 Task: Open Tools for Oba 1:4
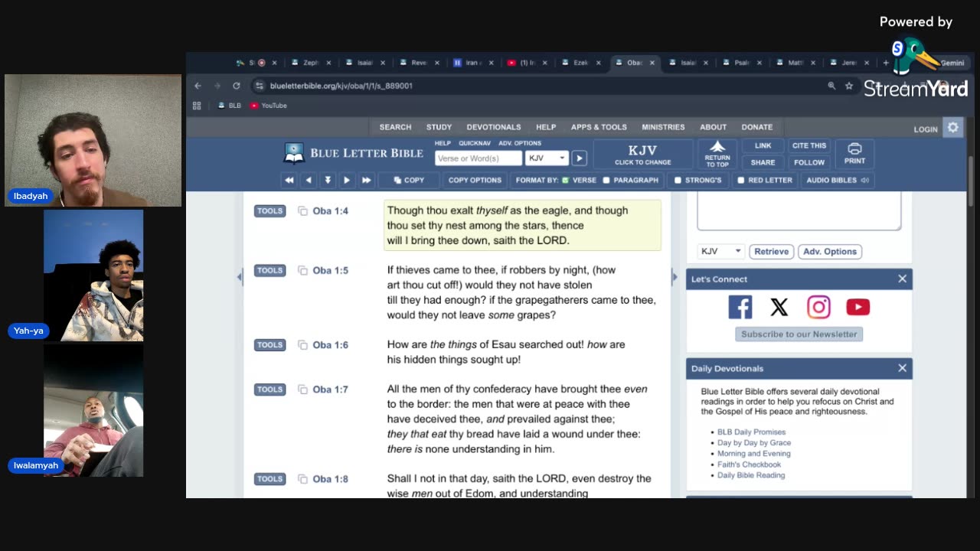[x=269, y=211]
